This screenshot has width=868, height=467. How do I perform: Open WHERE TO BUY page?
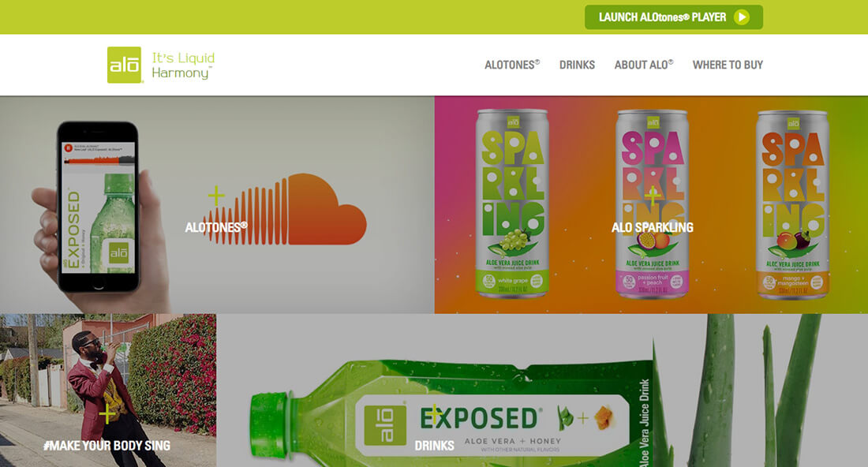[x=728, y=65]
